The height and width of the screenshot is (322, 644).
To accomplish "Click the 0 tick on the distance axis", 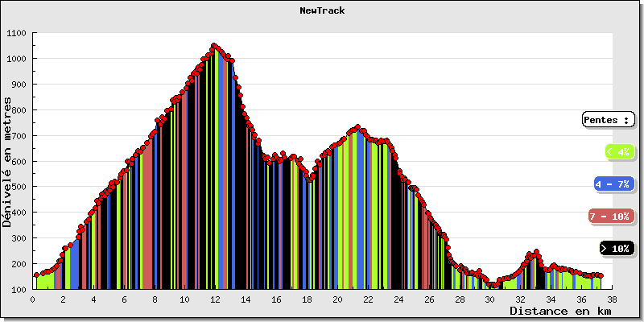I will point(33,299).
